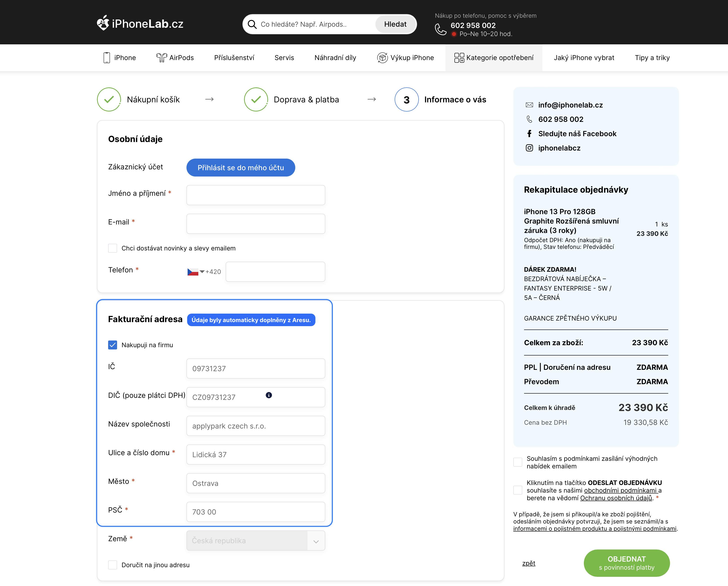
Task: Click the DIČ info icon
Action: (x=269, y=395)
